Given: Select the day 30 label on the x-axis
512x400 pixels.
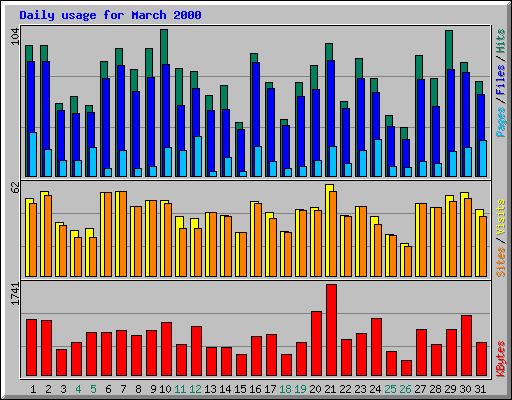Looking at the screenshot, I should pos(465,389).
